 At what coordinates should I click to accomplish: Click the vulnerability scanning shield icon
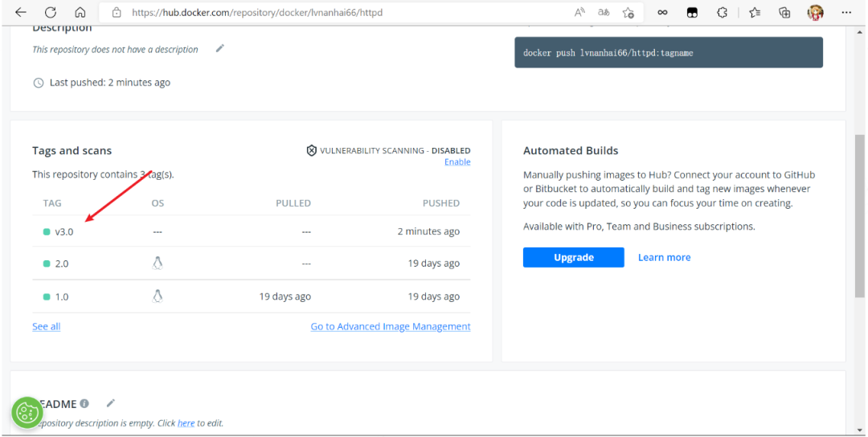coord(312,150)
